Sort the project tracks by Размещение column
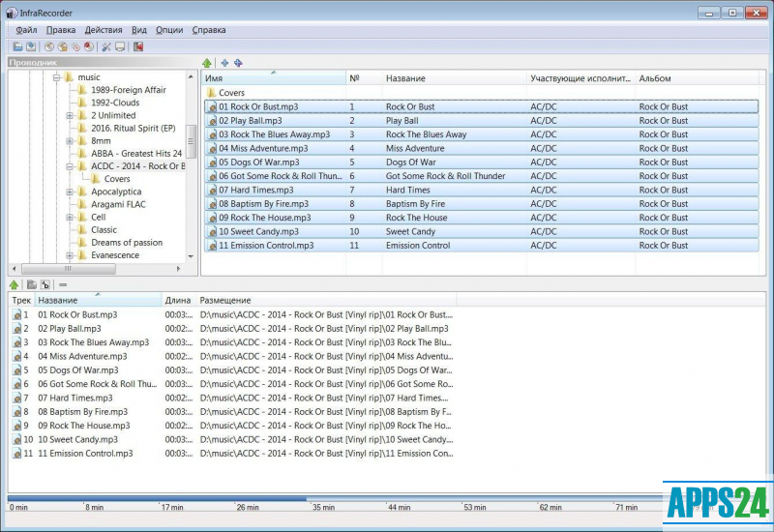The width and height of the screenshot is (774, 532). pos(326,300)
